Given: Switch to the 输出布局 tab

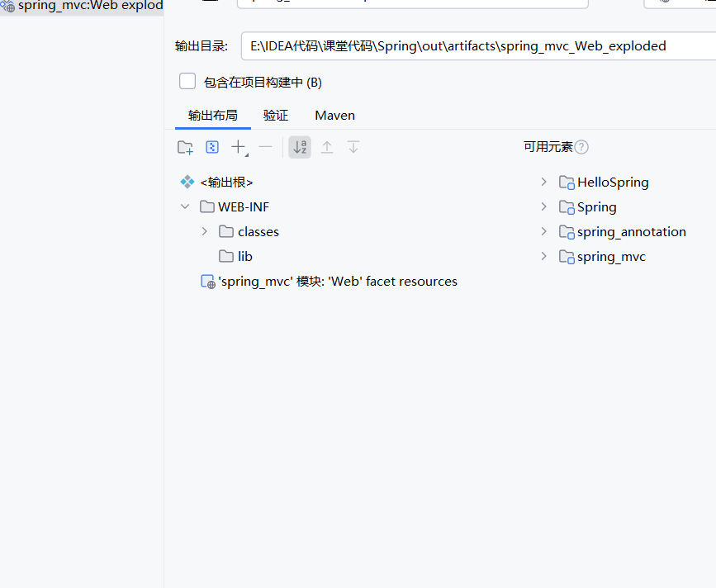Looking at the screenshot, I should tap(212, 115).
